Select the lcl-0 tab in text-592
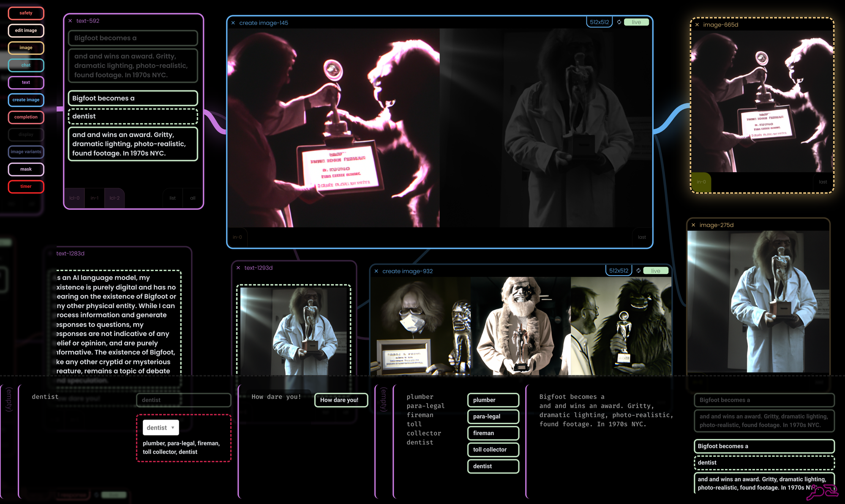The height and width of the screenshot is (504, 845). (74, 198)
